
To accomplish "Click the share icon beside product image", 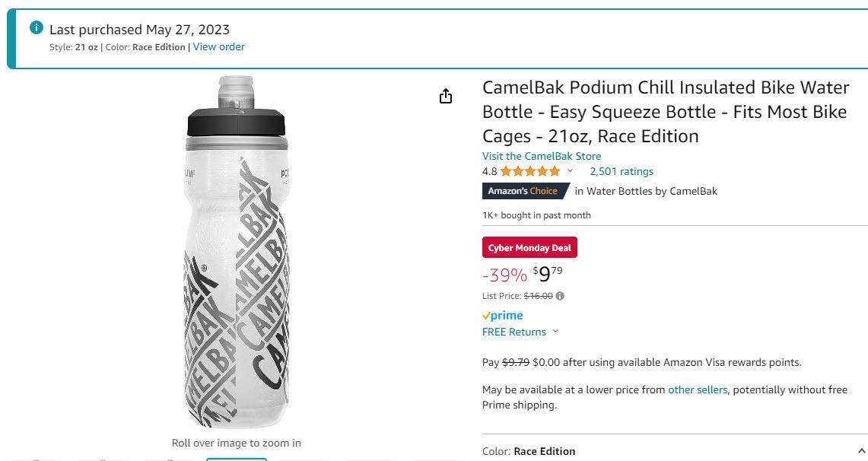I will click(446, 96).
